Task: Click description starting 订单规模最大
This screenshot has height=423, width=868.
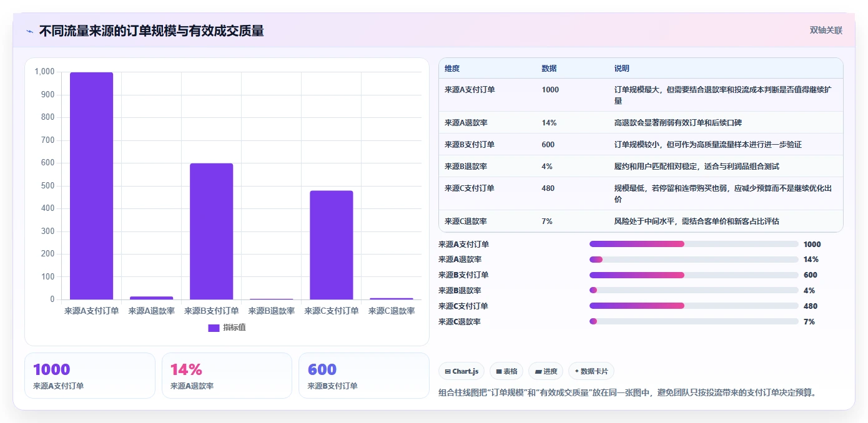Action: point(723,95)
